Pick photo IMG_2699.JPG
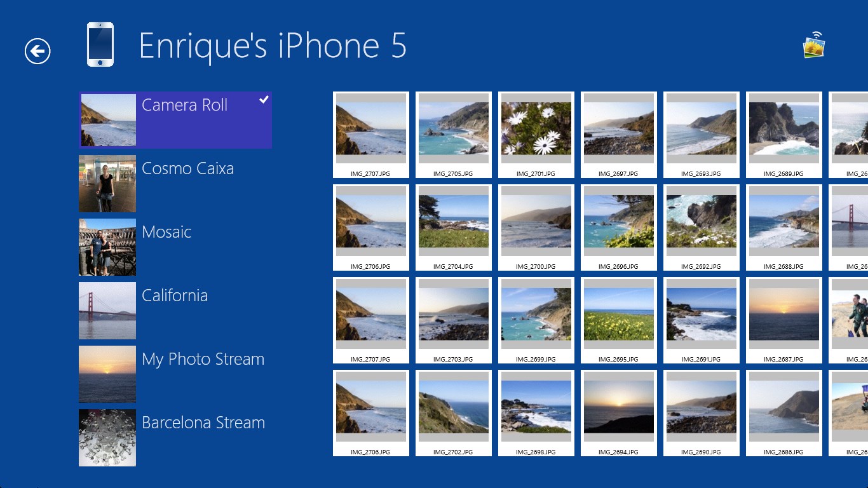 536,320
